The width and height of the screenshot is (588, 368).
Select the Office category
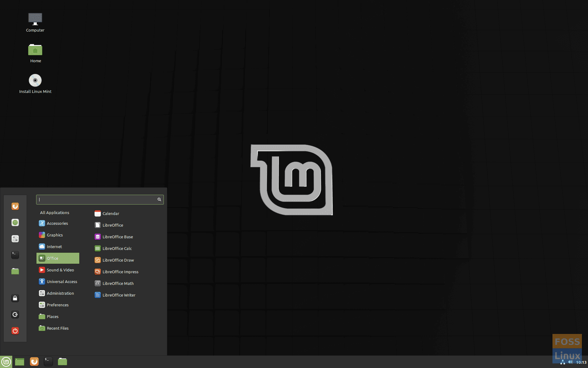tap(58, 258)
